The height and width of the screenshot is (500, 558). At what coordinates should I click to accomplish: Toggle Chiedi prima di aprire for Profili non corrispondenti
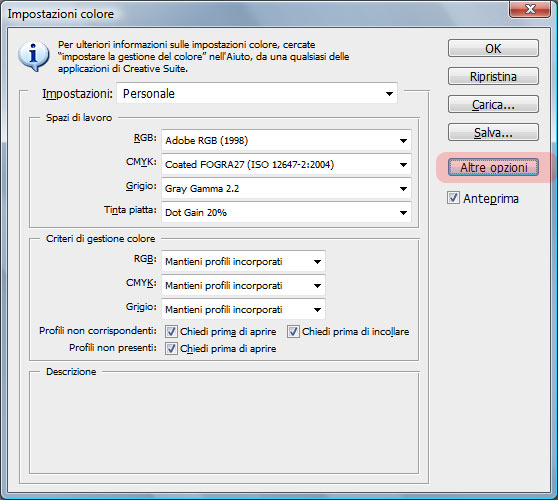click(x=171, y=331)
